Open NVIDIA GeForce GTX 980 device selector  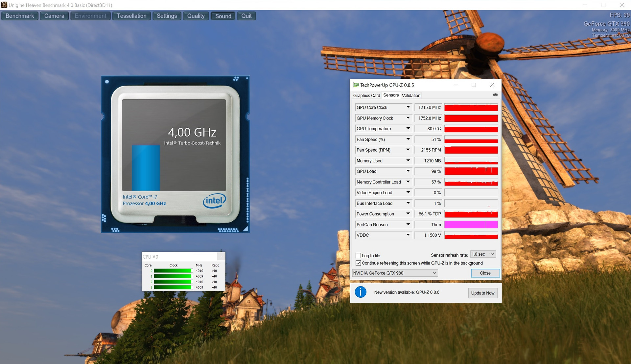[x=395, y=273]
